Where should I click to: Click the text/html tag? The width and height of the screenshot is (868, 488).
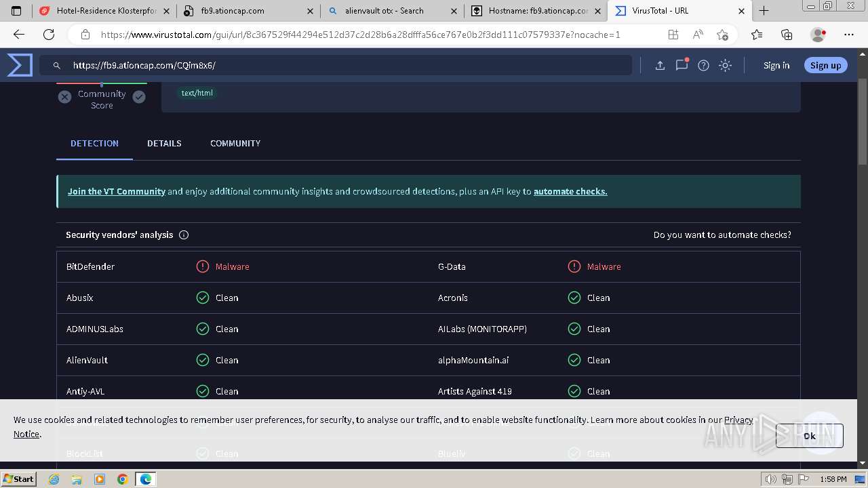click(197, 94)
